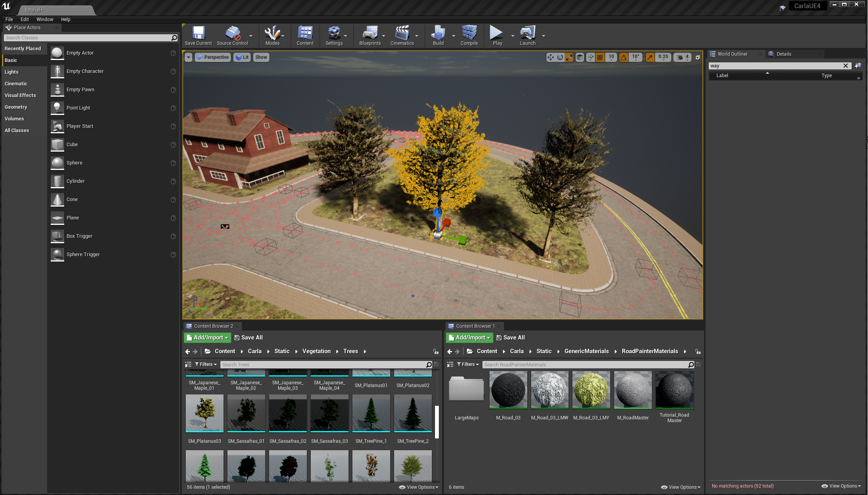The image size is (868, 495).
Task: Toggle rotation angle snapping
Action: (x=624, y=57)
